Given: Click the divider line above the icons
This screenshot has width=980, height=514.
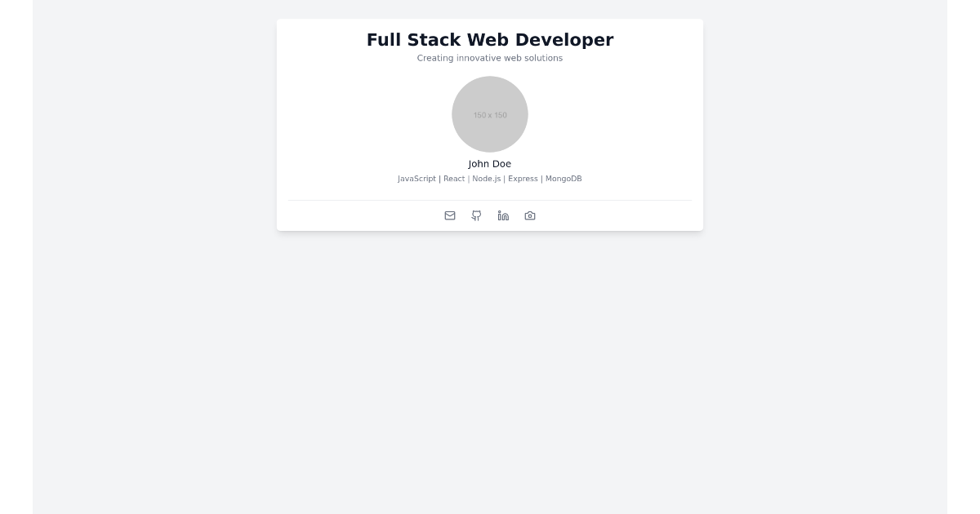Looking at the screenshot, I should click(x=490, y=198).
